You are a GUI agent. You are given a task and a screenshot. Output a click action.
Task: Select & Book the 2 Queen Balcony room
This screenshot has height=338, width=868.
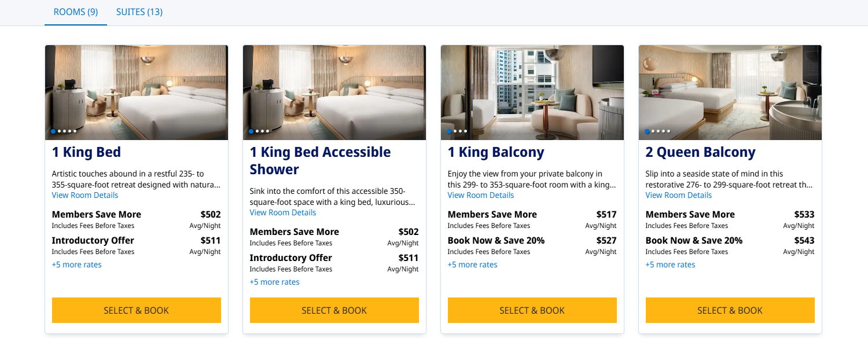(x=730, y=310)
